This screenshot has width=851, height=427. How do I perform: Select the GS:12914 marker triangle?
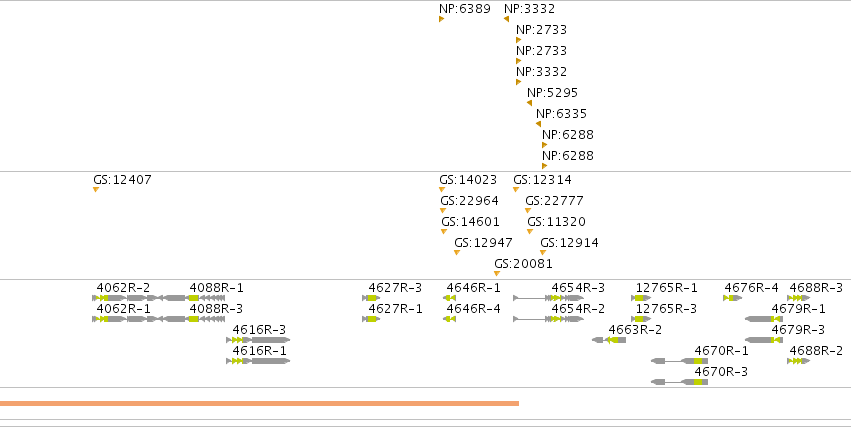543,252
